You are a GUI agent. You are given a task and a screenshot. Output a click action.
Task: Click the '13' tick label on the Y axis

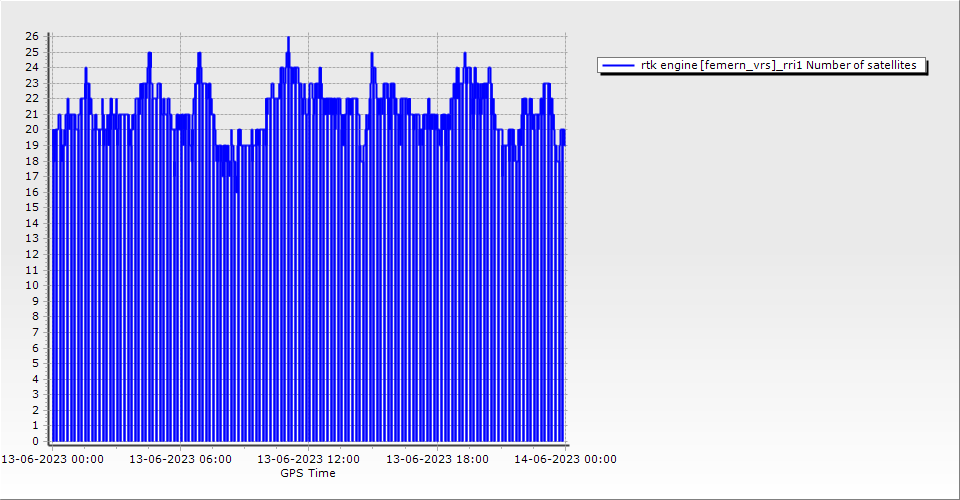coord(32,238)
